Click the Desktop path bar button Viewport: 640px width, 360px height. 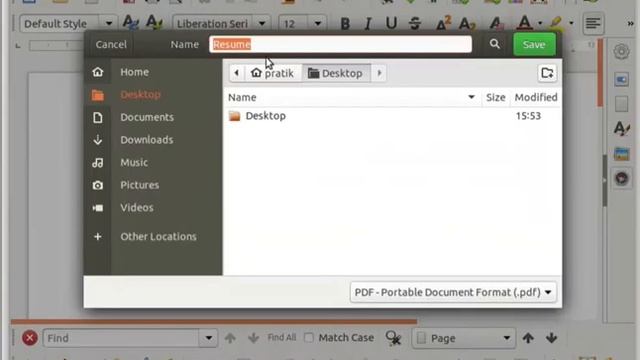[336, 73]
